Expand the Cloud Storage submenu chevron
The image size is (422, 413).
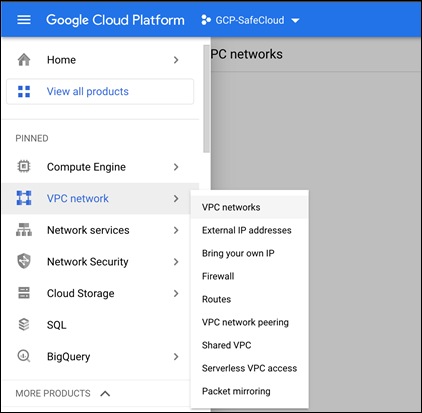click(176, 293)
